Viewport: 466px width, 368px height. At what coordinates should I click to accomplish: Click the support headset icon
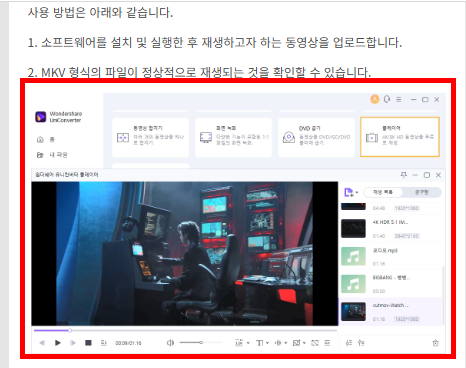[x=387, y=99]
